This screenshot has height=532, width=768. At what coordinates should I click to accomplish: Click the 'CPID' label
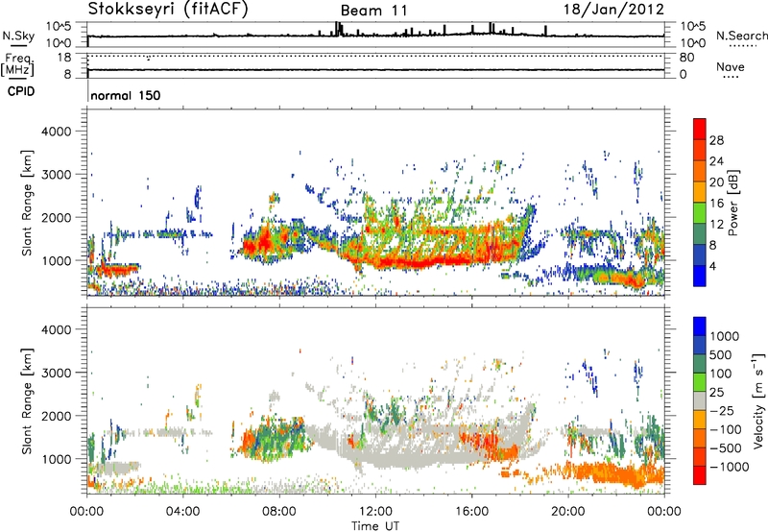coord(21,91)
